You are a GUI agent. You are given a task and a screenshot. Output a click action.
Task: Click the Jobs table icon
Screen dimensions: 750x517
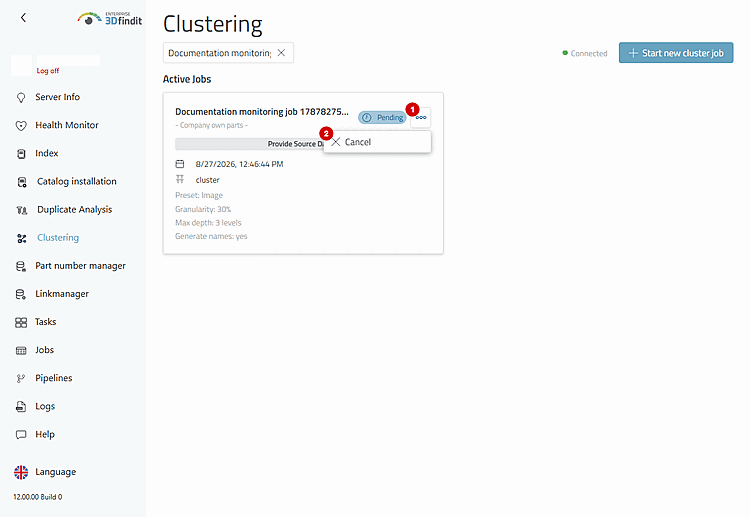[21, 351]
